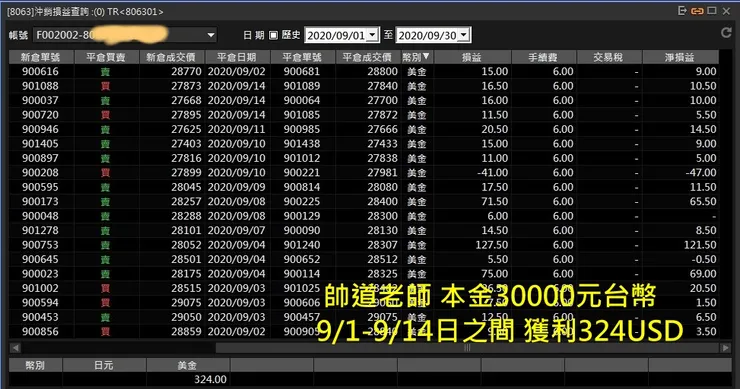
Task: Click profit value 127.50
Action: click(492, 245)
